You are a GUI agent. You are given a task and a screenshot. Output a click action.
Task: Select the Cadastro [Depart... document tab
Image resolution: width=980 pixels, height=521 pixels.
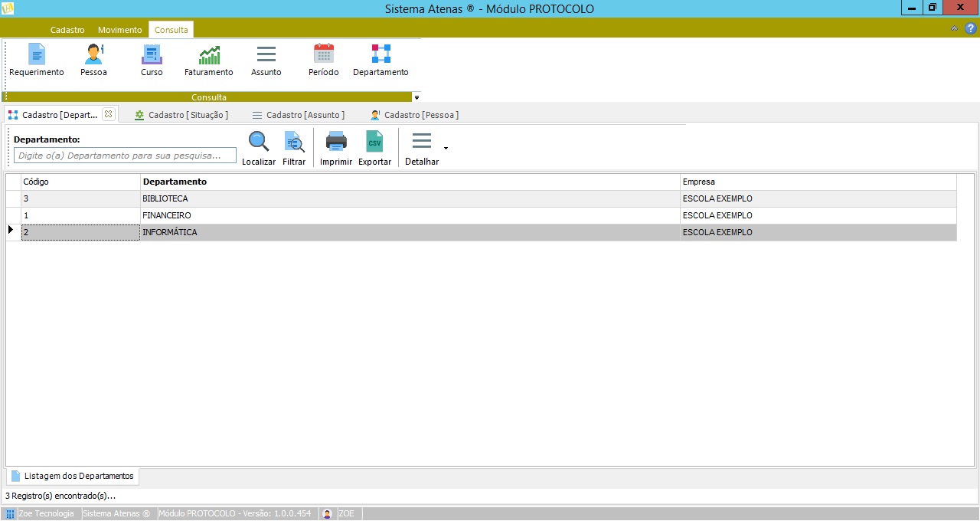point(60,114)
